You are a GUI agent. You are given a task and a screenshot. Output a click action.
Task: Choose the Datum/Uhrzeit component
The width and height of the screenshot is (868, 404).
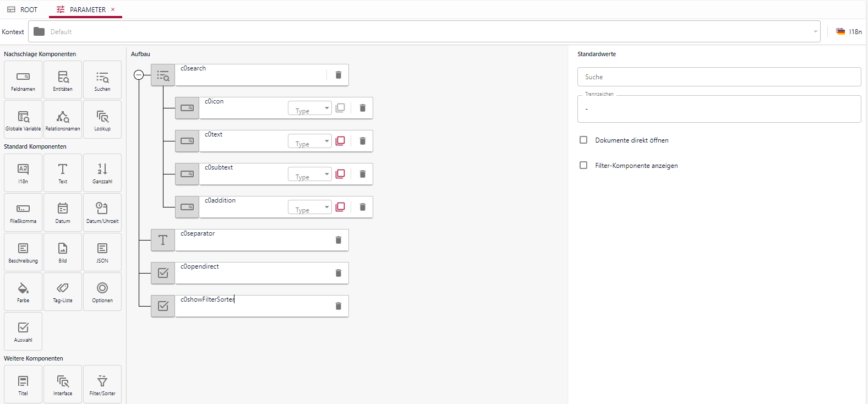coord(102,212)
